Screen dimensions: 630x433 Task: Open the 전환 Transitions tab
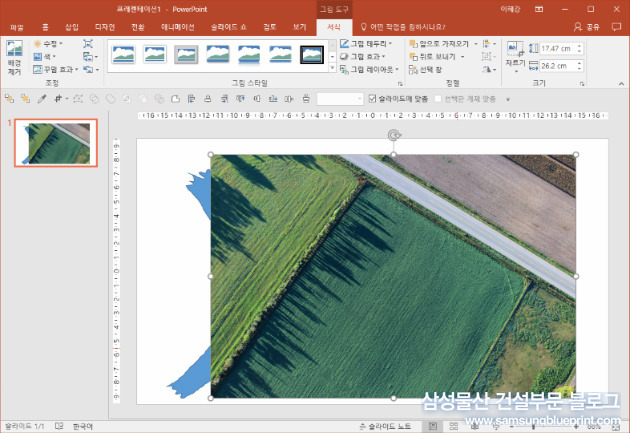tap(138, 27)
